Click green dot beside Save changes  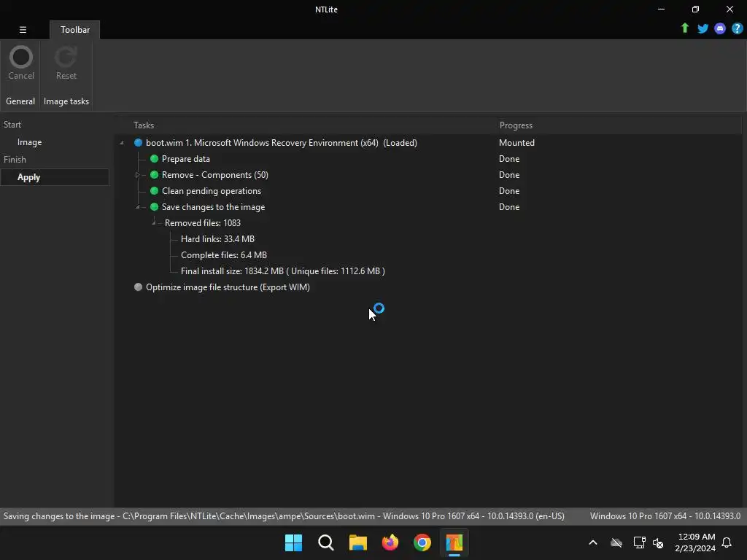click(x=154, y=207)
